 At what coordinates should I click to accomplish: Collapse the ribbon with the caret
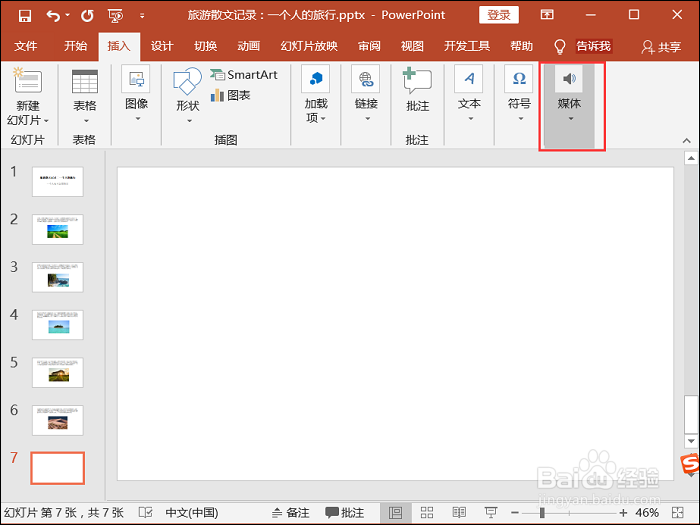click(687, 141)
